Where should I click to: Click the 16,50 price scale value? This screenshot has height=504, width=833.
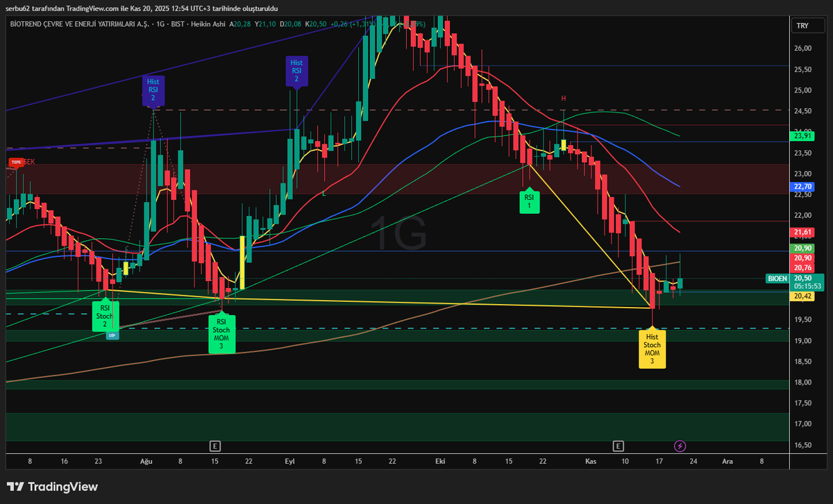tap(803, 445)
